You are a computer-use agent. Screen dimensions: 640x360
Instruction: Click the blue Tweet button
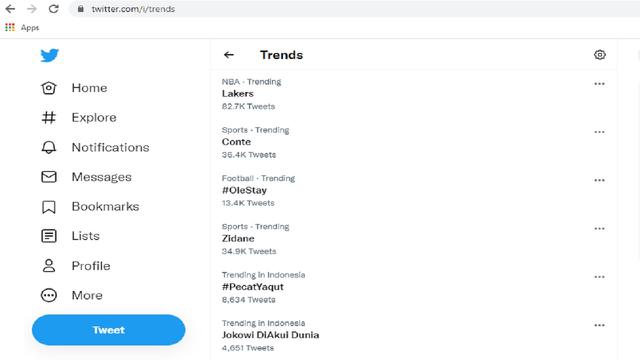109,330
